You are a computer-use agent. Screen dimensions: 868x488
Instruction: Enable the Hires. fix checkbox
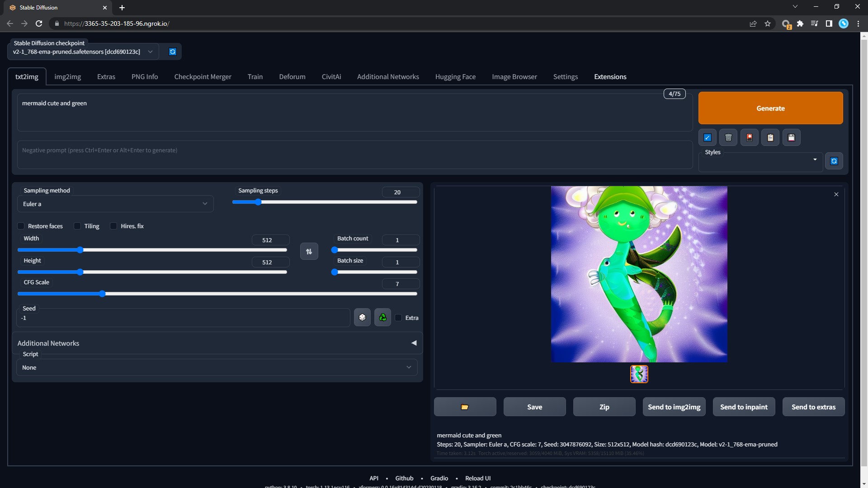[x=113, y=226]
